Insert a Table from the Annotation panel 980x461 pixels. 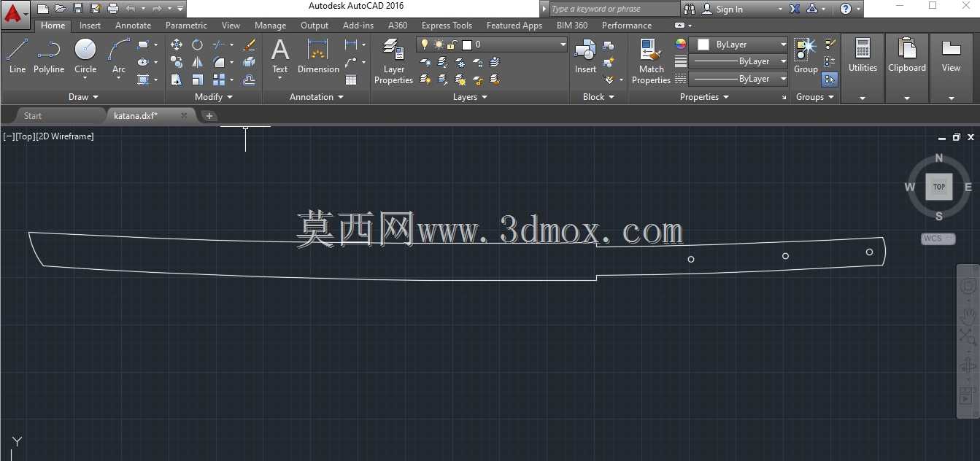351,80
